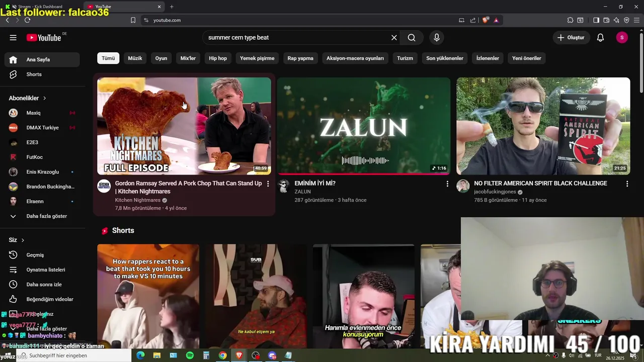Open the browser extensions puzzle icon

tap(570, 20)
